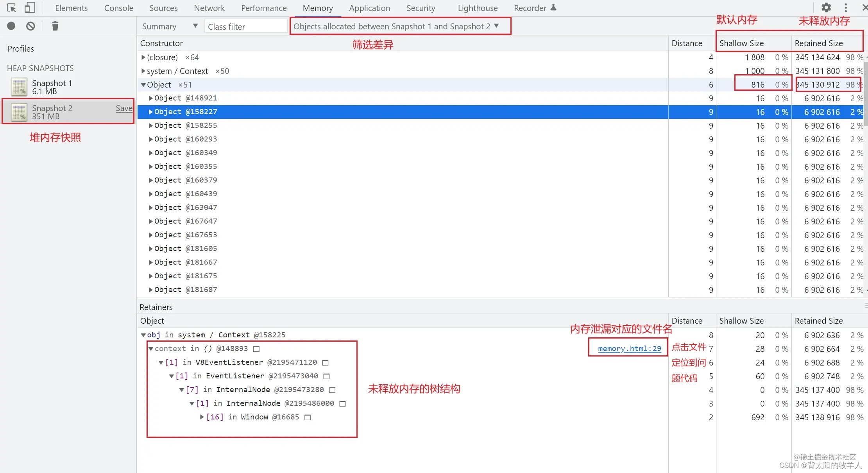Click the Performance tab in DevTools

tap(263, 7)
